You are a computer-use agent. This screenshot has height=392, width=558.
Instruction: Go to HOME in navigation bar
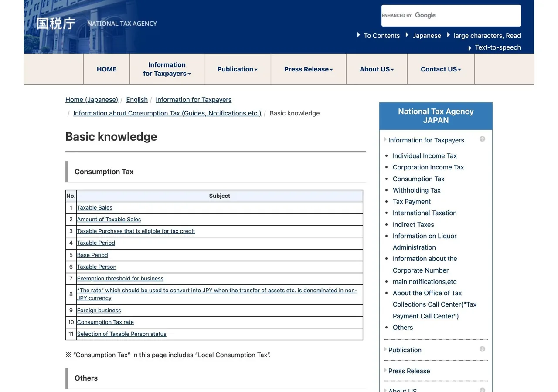click(x=106, y=69)
